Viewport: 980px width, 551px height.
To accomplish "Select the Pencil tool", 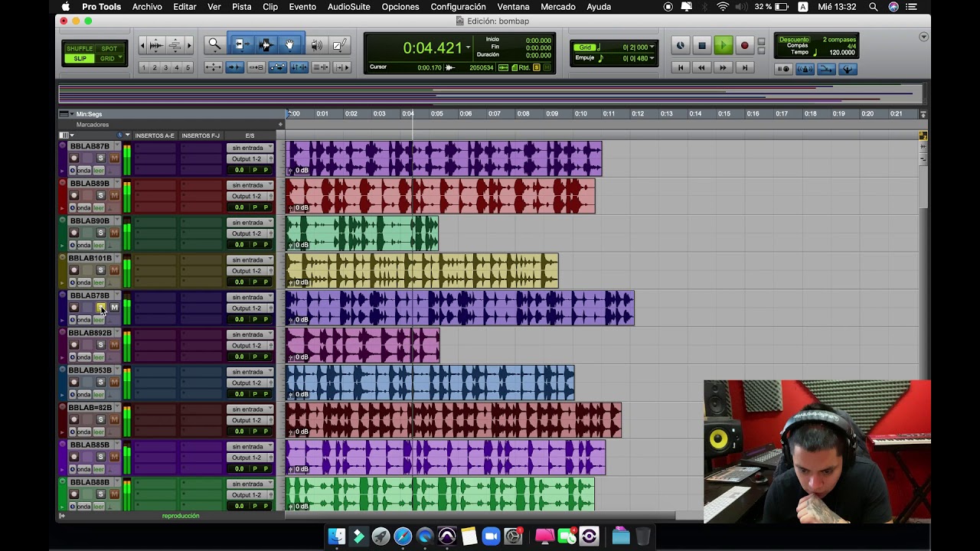I will (x=338, y=45).
